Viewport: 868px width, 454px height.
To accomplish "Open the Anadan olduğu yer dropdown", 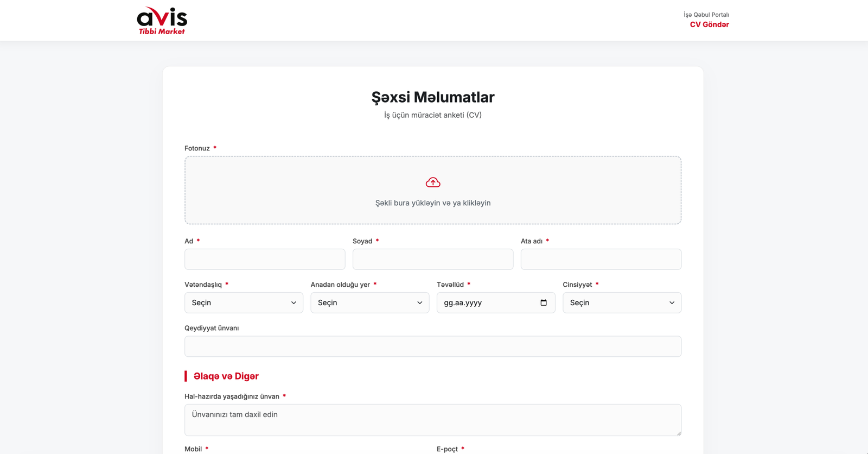I will point(369,302).
